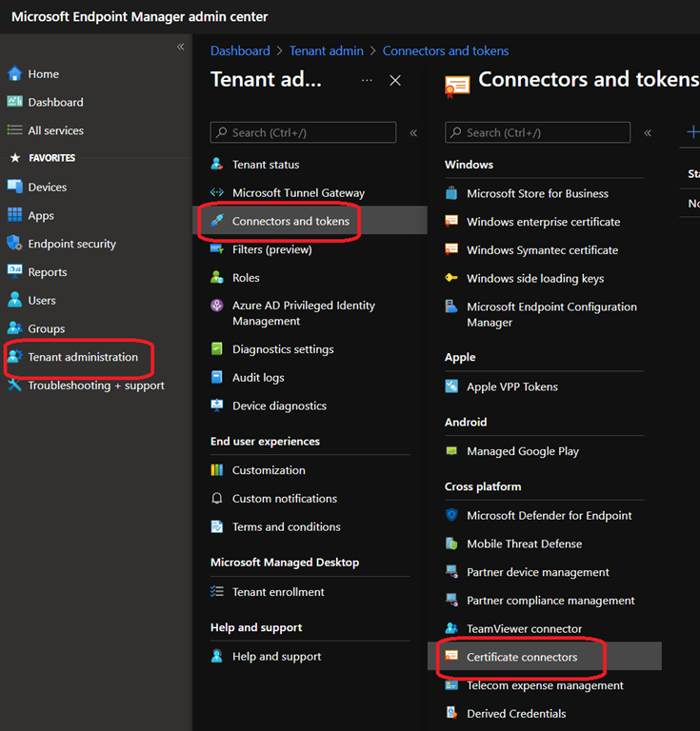
Task: Open Certificate connectors menu item
Action: coord(522,657)
